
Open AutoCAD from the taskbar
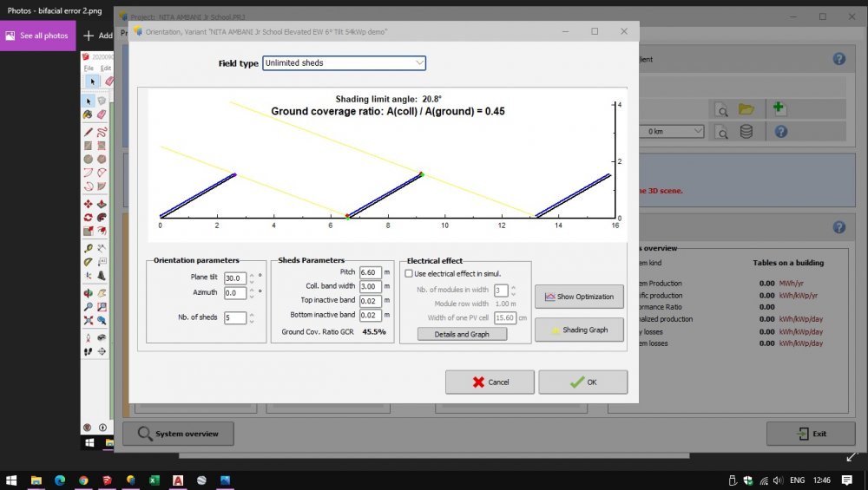(x=177, y=480)
